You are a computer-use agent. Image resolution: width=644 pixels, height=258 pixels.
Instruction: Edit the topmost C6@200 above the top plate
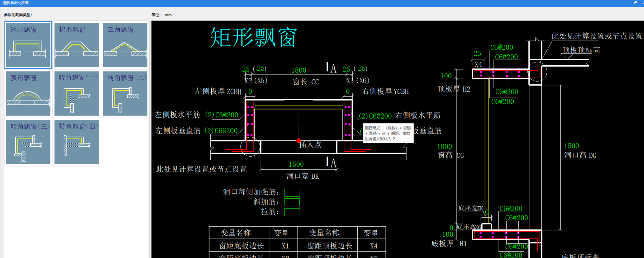click(502, 47)
